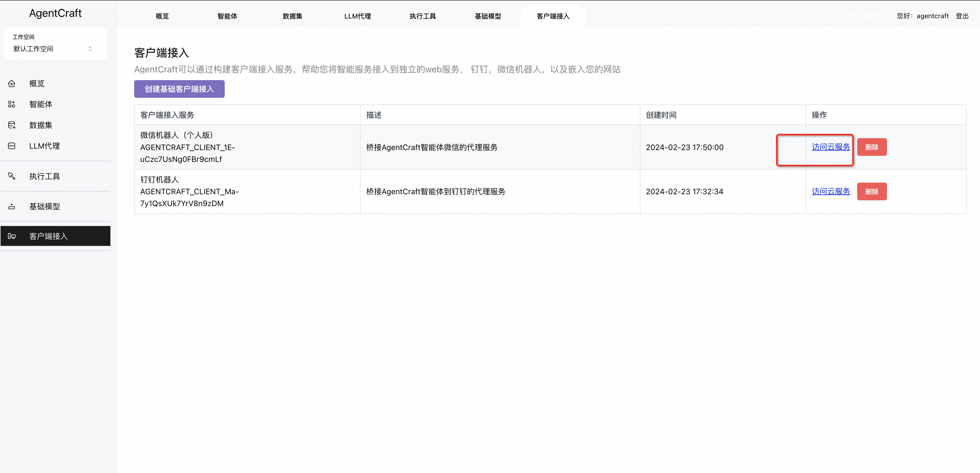Open 智能体 in the left sidebar
The image size is (980, 473).
click(55, 104)
